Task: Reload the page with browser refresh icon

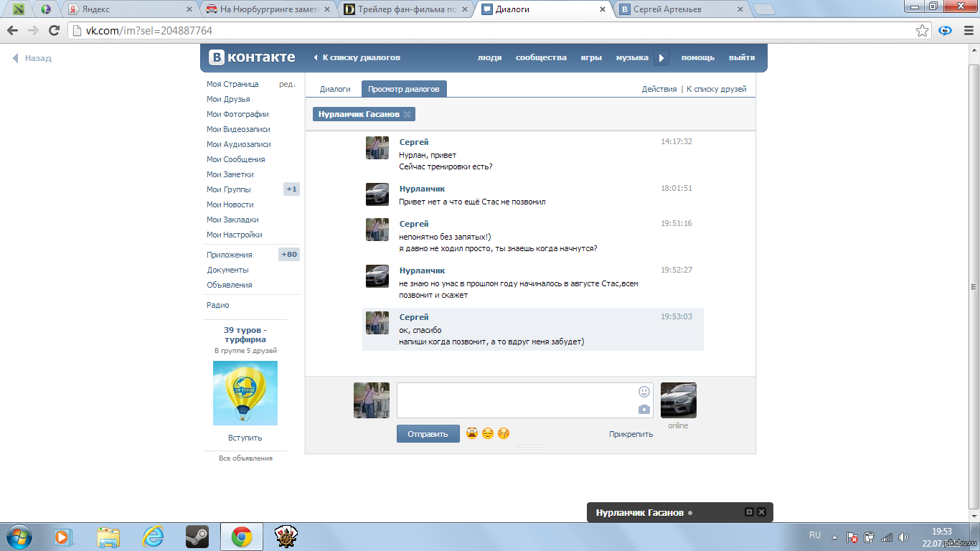Action: click(x=54, y=31)
